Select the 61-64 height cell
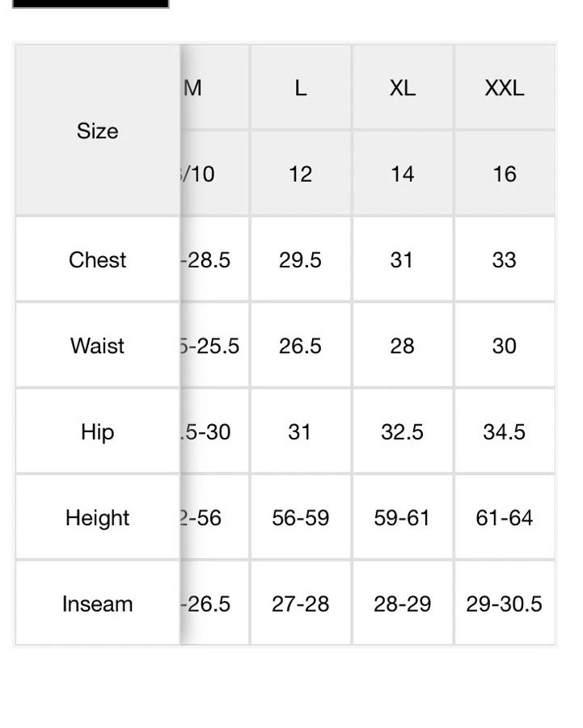This screenshot has height=728, width=583. click(505, 518)
